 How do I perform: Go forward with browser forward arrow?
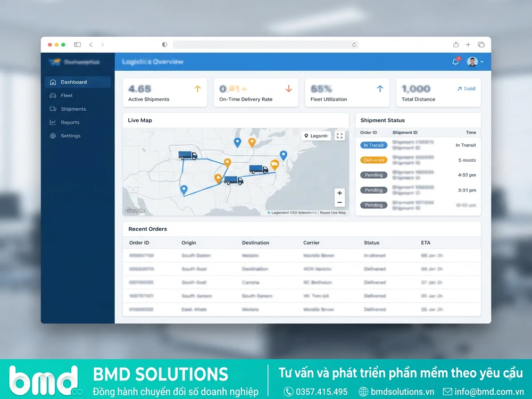pyautogui.click(x=103, y=45)
